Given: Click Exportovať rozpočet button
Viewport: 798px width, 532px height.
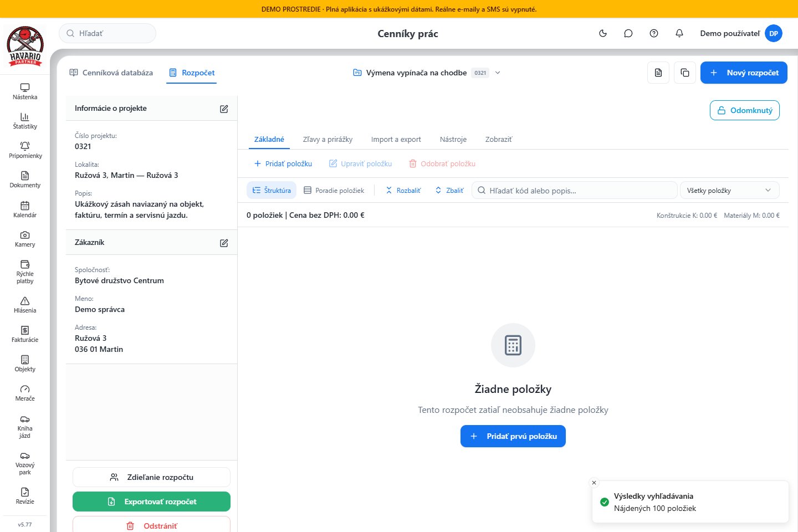Looking at the screenshot, I should pos(151,502).
